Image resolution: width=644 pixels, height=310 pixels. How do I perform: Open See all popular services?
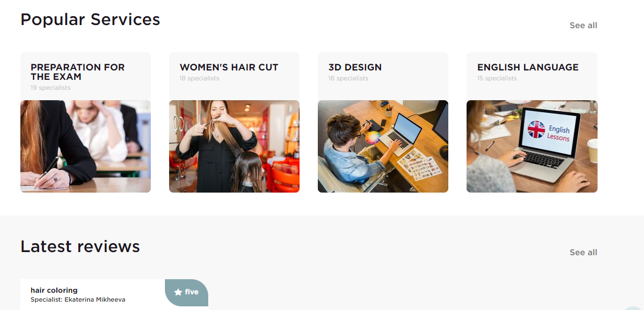click(583, 26)
